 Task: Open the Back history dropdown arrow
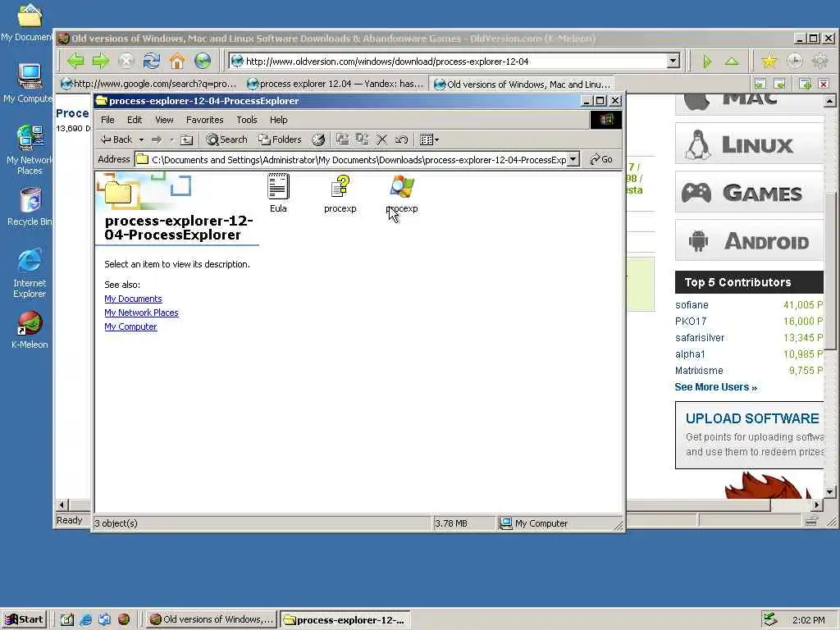tap(141, 139)
